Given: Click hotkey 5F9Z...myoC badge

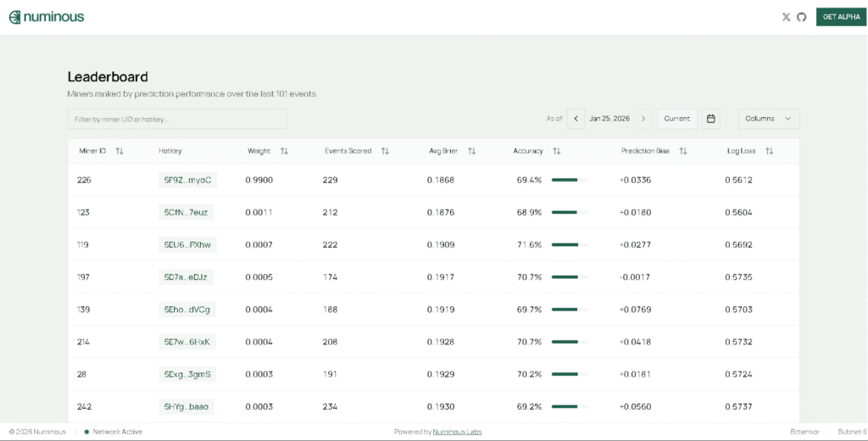Looking at the screenshot, I should [x=187, y=180].
